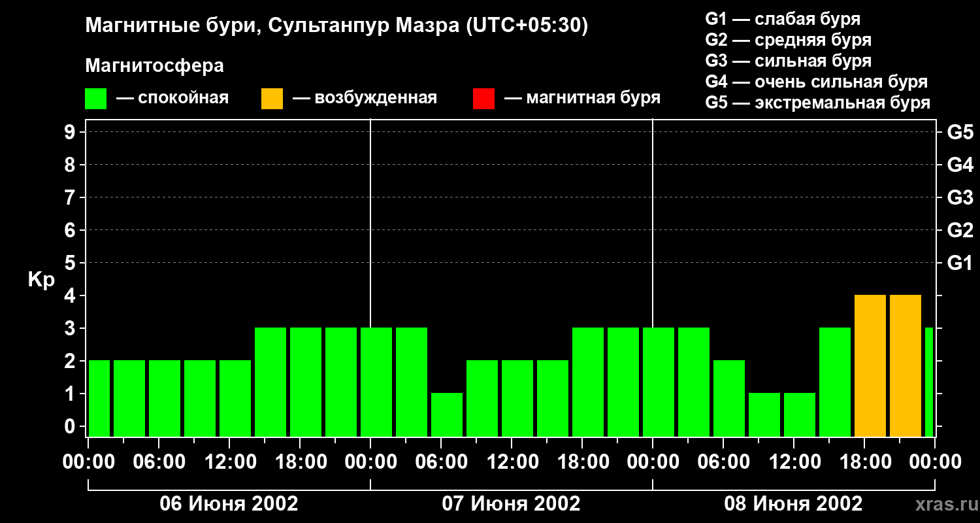Click the Kp 3 bar starting 00:00 June 8
The height and width of the screenshot is (523, 980).
659,382
